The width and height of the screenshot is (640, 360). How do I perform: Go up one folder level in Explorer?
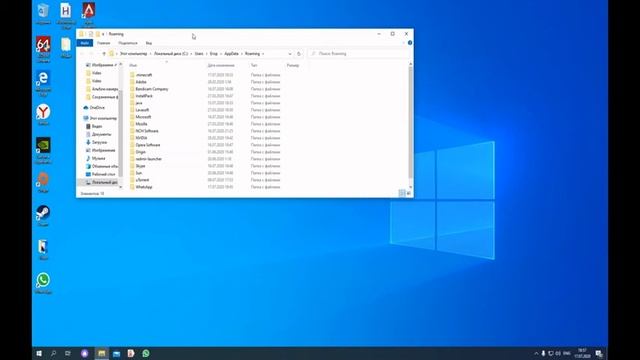104,54
